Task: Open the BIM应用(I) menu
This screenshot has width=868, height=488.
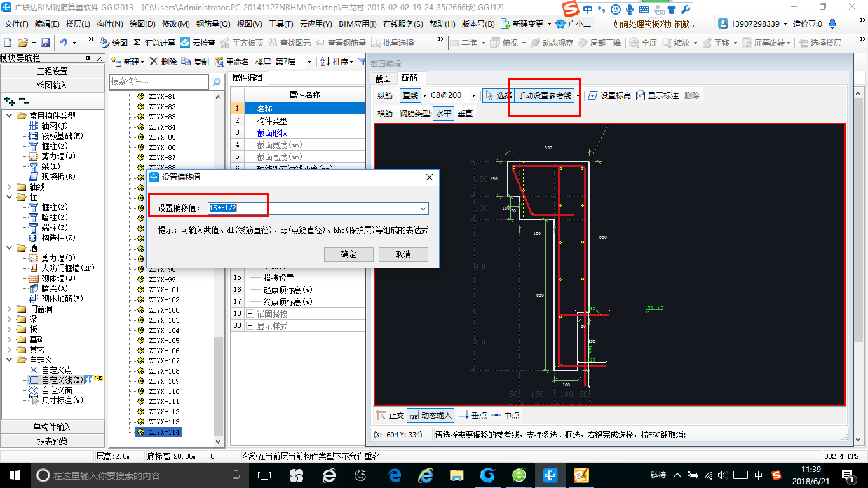Action: (358, 24)
